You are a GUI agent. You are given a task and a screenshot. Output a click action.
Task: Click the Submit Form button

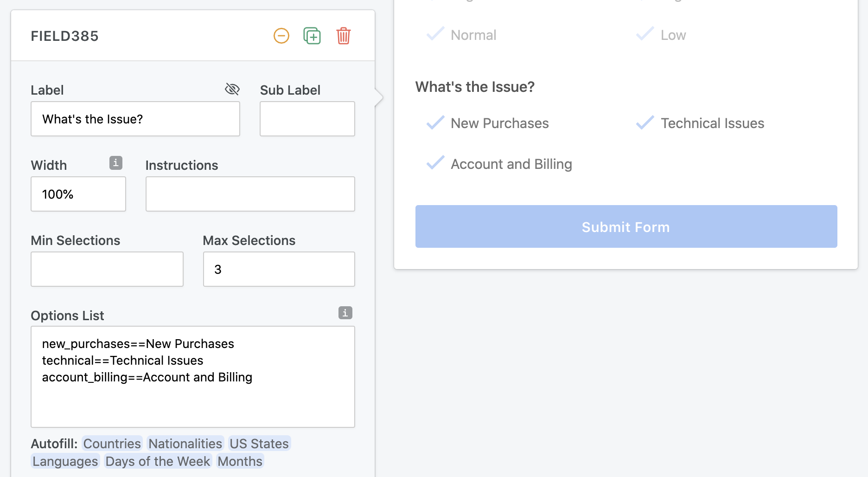[x=626, y=226]
